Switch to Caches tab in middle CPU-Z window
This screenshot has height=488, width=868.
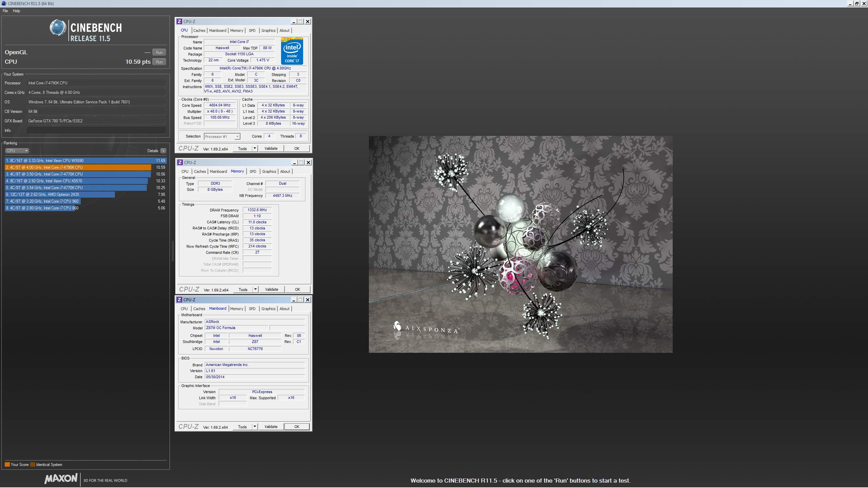200,171
